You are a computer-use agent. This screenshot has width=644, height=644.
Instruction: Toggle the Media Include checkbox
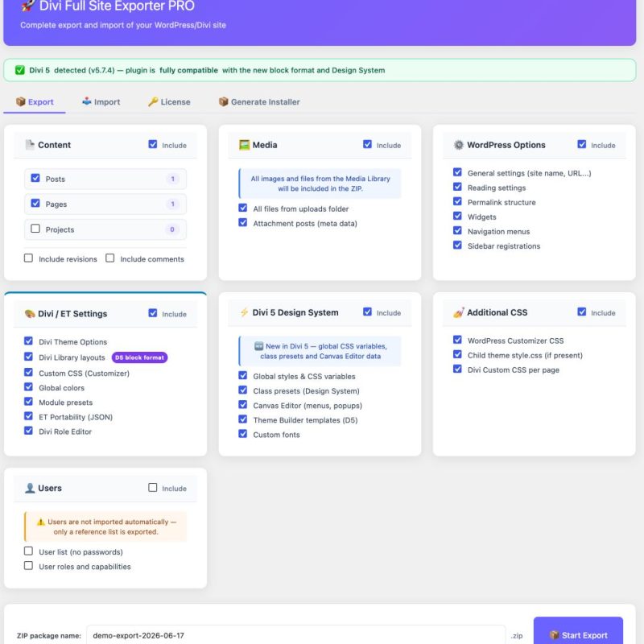[x=367, y=144]
